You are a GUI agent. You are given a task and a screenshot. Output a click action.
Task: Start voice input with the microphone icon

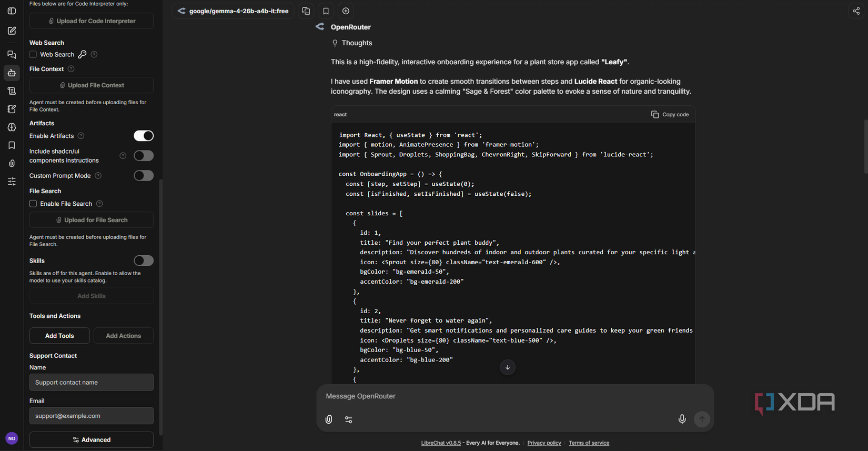pyautogui.click(x=682, y=419)
